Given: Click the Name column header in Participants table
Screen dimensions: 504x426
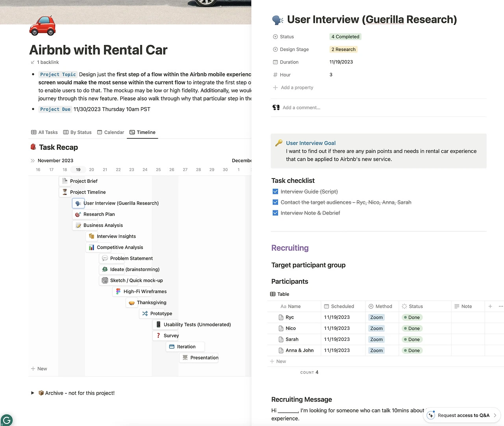Looking at the screenshot, I should (294, 306).
